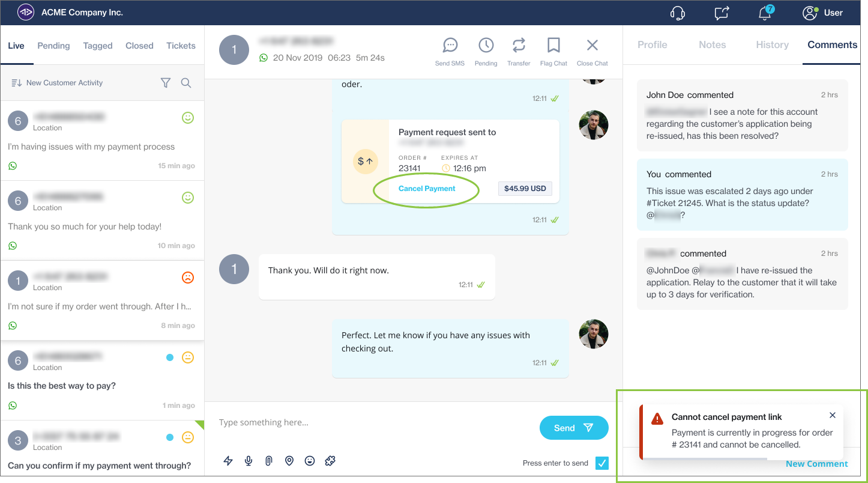Record a voice message with microphone
868x483 pixels.
pyautogui.click(x=249, y=461)
